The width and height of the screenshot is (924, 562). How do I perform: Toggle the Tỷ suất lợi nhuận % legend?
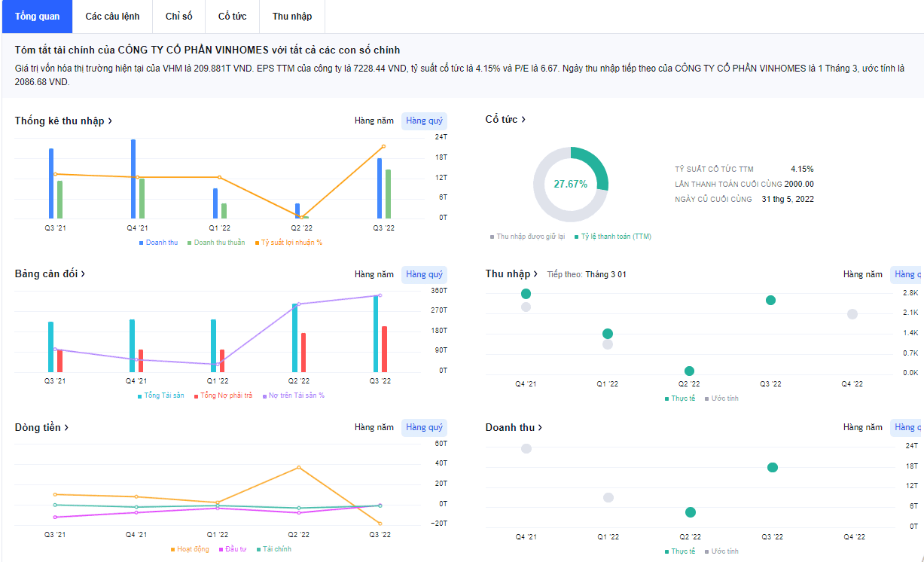coord(288,243)
